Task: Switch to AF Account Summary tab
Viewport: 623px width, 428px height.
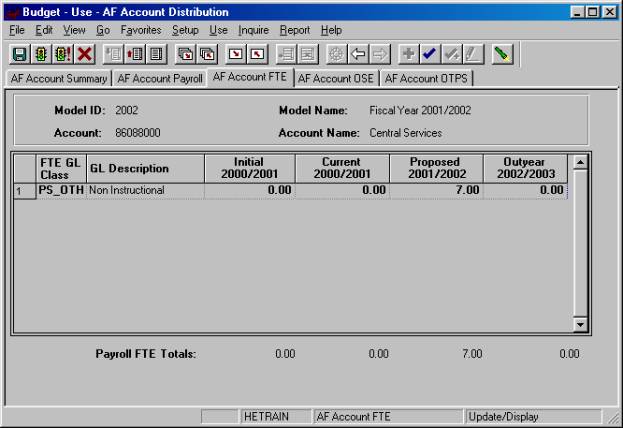Action: [58, 78]
